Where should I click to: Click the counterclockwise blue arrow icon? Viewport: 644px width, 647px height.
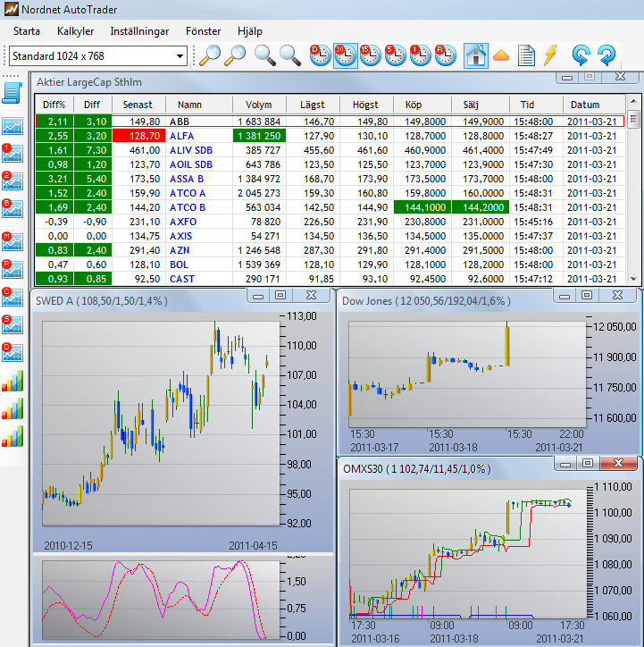point(581,55)
